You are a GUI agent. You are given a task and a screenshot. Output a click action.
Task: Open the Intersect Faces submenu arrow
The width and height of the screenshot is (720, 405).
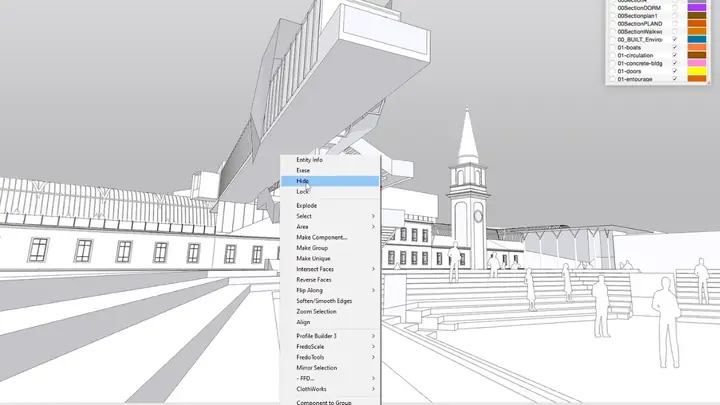373,269
